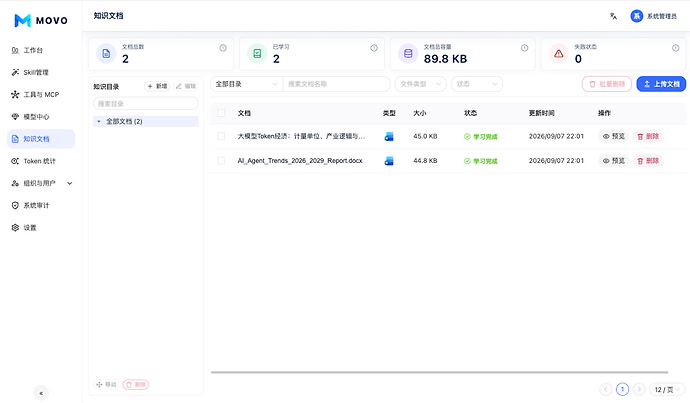
Task: Click info icon on 文档总数 card
Action: click(223, 48)
